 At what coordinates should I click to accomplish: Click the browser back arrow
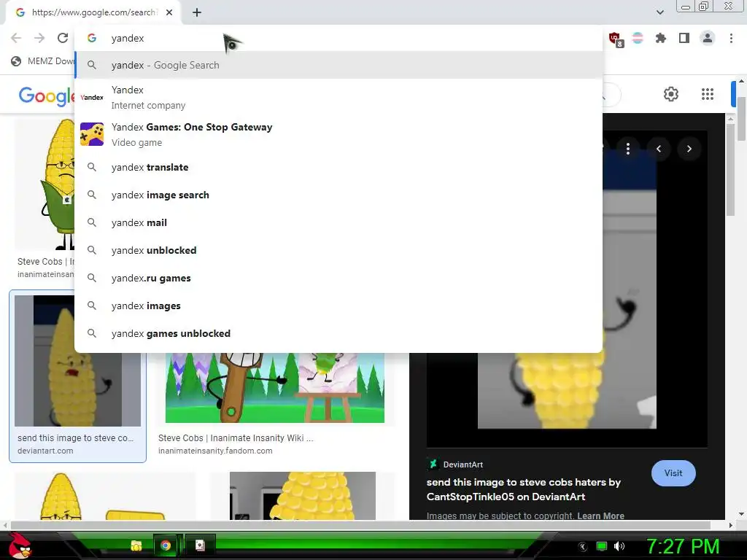point(16,38)
